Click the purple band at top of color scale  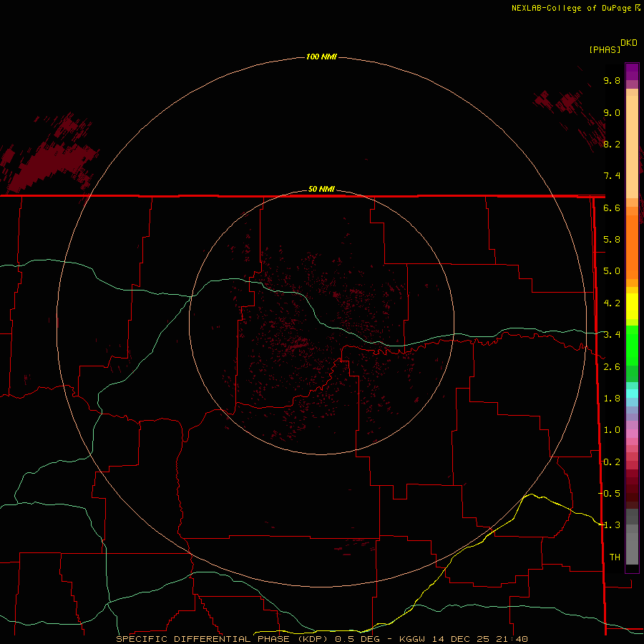(632, 72)
